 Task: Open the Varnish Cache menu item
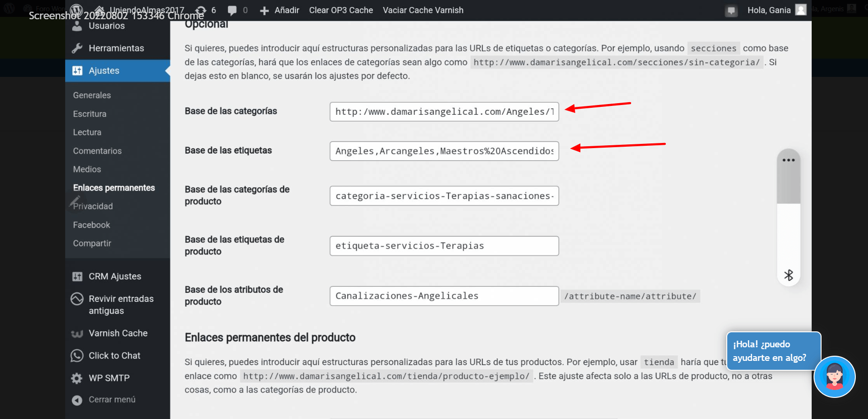(118, 333)
